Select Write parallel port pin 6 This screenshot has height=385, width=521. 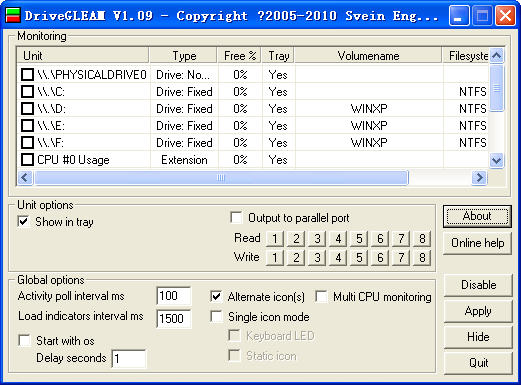[x=380, y=258]
